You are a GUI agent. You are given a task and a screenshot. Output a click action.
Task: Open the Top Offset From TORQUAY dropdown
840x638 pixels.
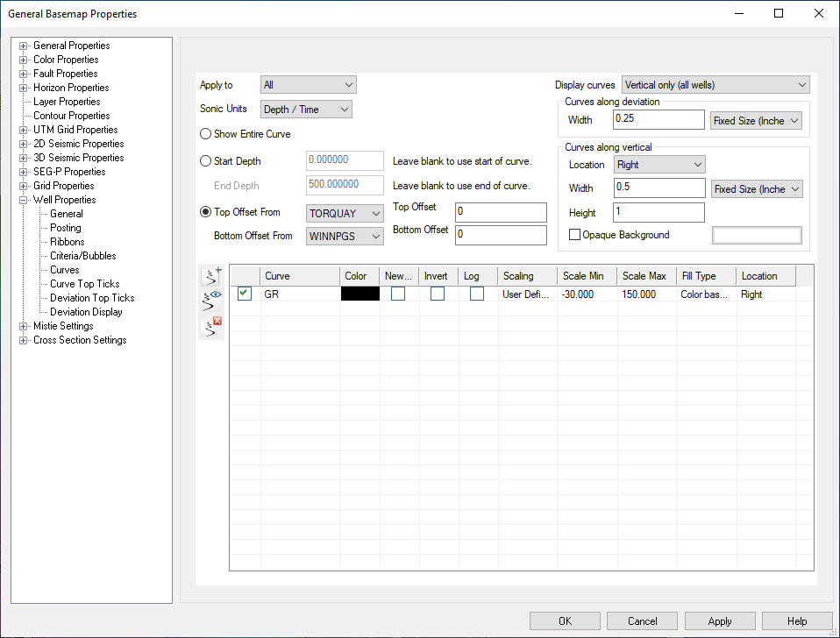tap(345, 213)
